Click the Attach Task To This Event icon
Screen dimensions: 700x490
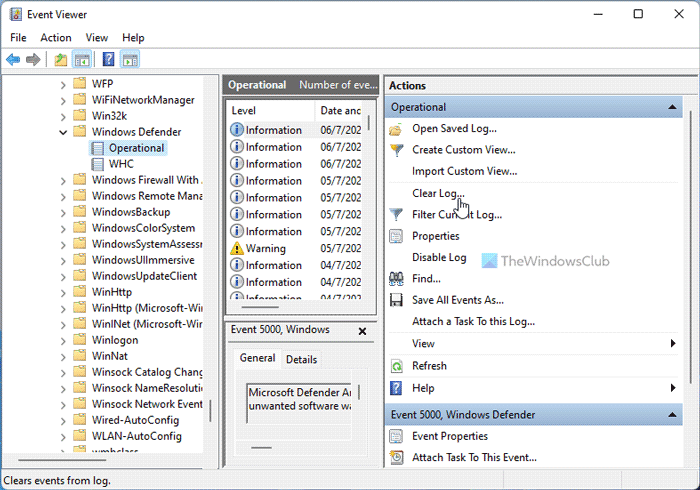(x=396, y=457)
